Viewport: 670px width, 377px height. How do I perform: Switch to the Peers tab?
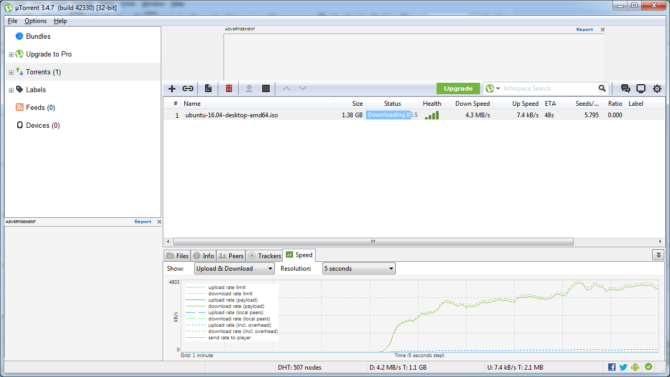click(x=231, y=256)
